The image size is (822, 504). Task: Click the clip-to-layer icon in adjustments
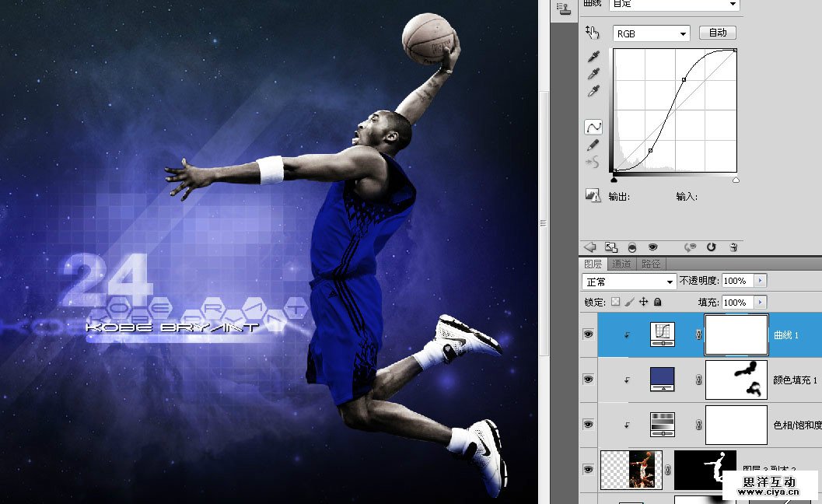pyautogui.click(x=631, y=247)
